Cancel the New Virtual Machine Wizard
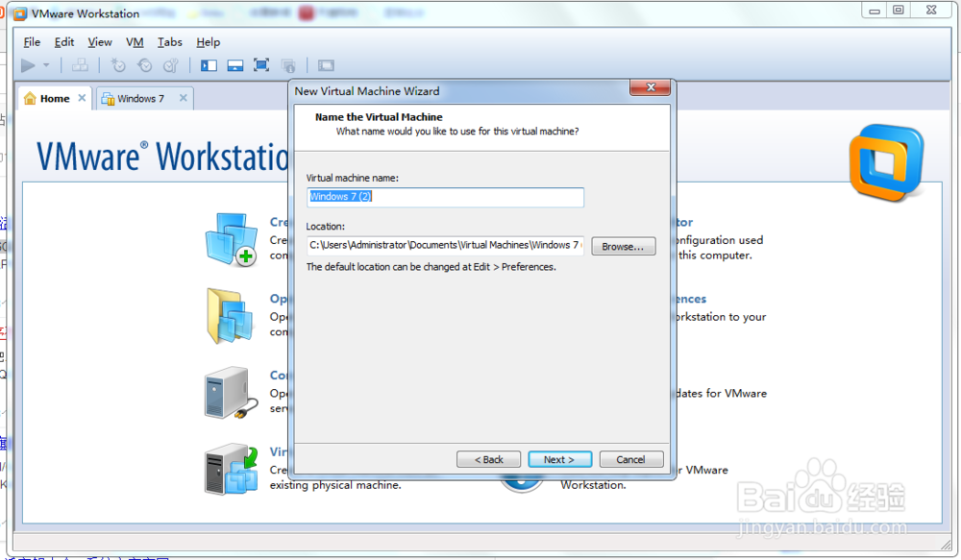Screen dimensions: 961x560 (x=631, y=459)
